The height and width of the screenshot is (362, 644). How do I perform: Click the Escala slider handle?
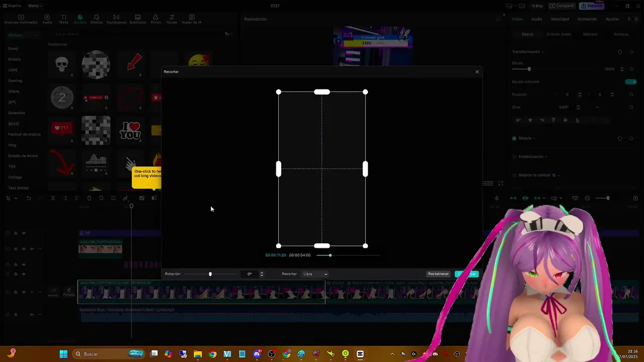(529, 69)
